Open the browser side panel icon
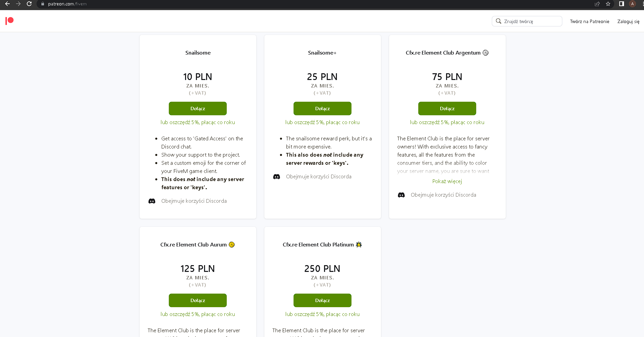This screenshot has width=644, height=337. click(621, 4)
